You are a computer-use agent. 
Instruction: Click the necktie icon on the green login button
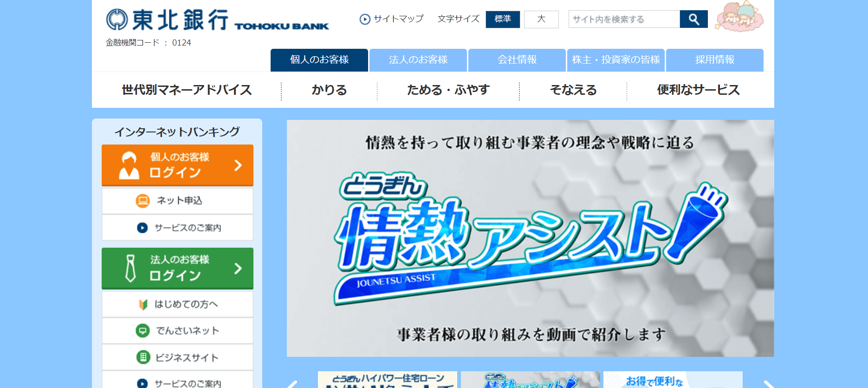point(130,268)
